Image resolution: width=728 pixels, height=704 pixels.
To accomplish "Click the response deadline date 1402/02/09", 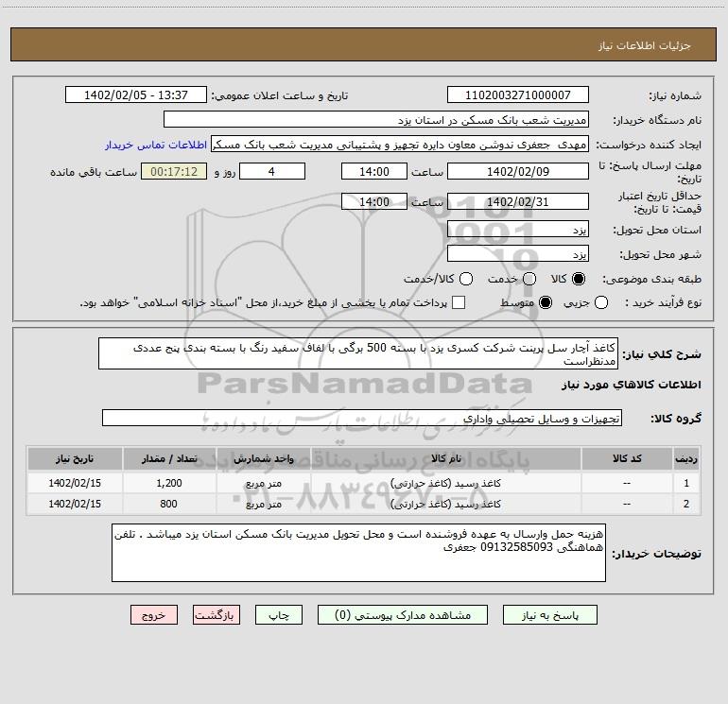I will tap(518, 172).
